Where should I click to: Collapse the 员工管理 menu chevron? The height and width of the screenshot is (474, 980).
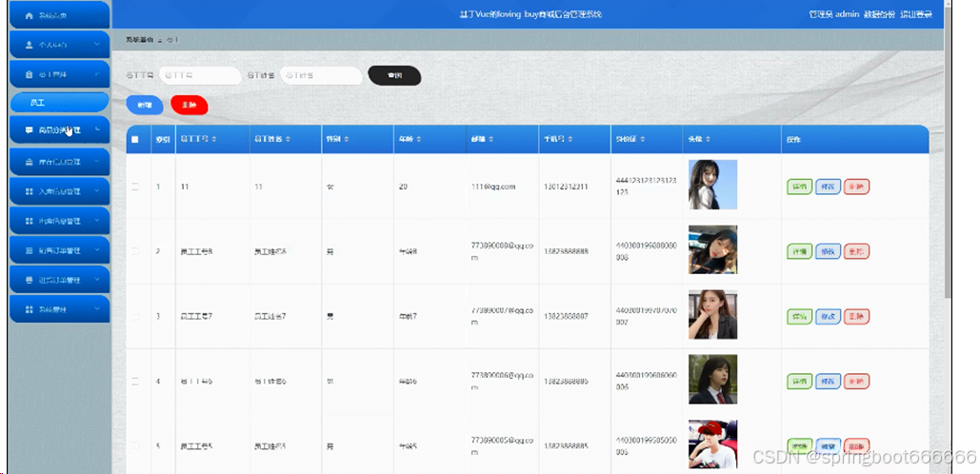click(97, 75)
